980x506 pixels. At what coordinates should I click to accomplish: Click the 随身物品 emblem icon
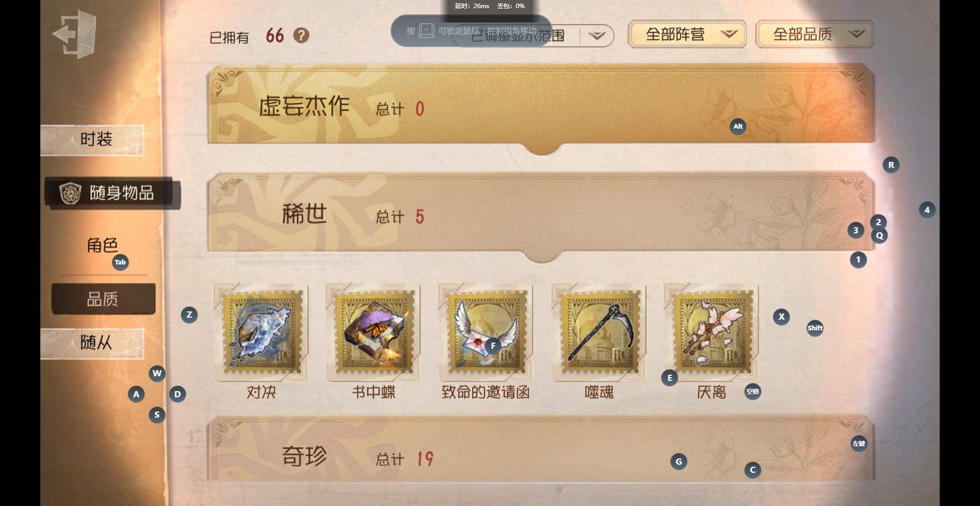pos(70,193)
